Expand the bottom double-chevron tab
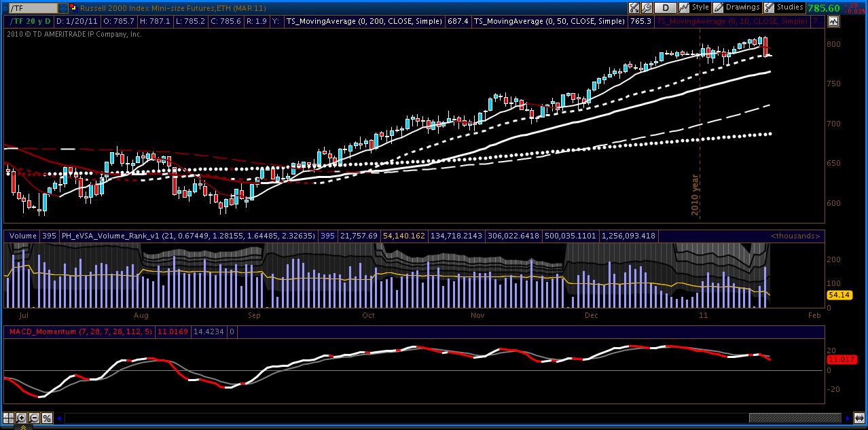 (23, 427)
